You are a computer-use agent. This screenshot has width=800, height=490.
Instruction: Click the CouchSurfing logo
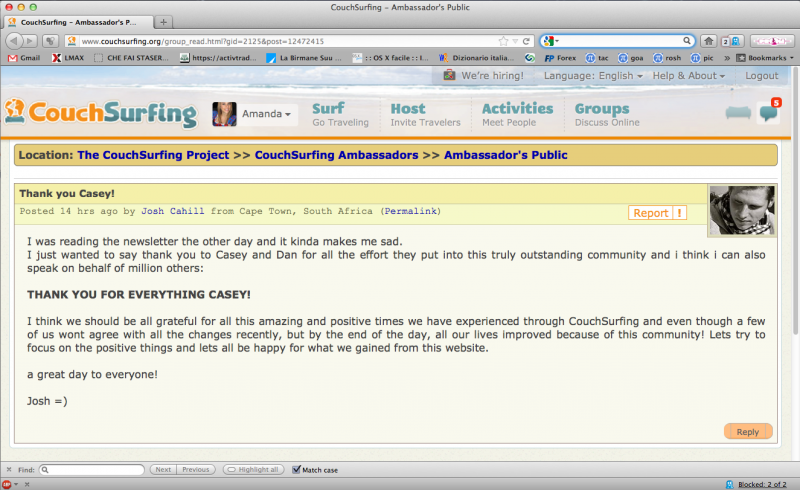100,112
